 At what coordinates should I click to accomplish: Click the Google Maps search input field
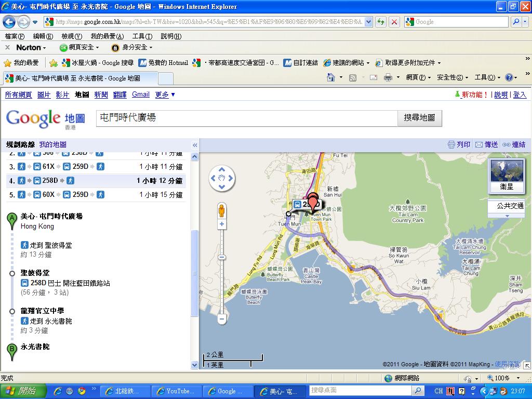(x=247, y=118)
